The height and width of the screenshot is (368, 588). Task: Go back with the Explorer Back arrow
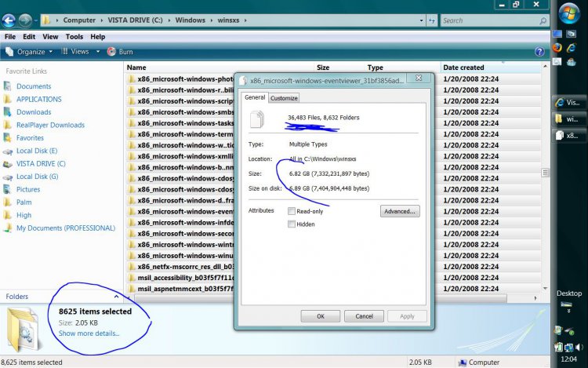(9, 20)
